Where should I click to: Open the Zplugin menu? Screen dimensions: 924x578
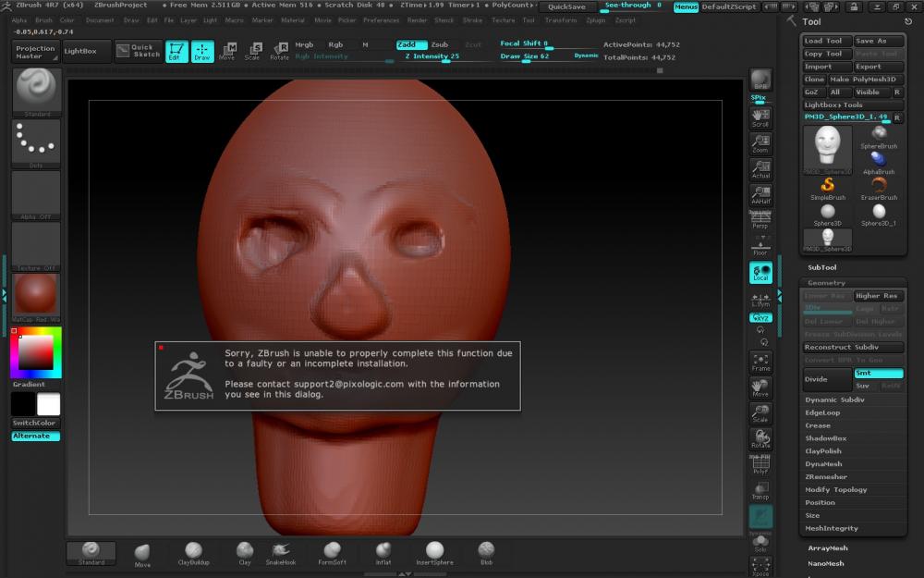click(x=596, y=19)
